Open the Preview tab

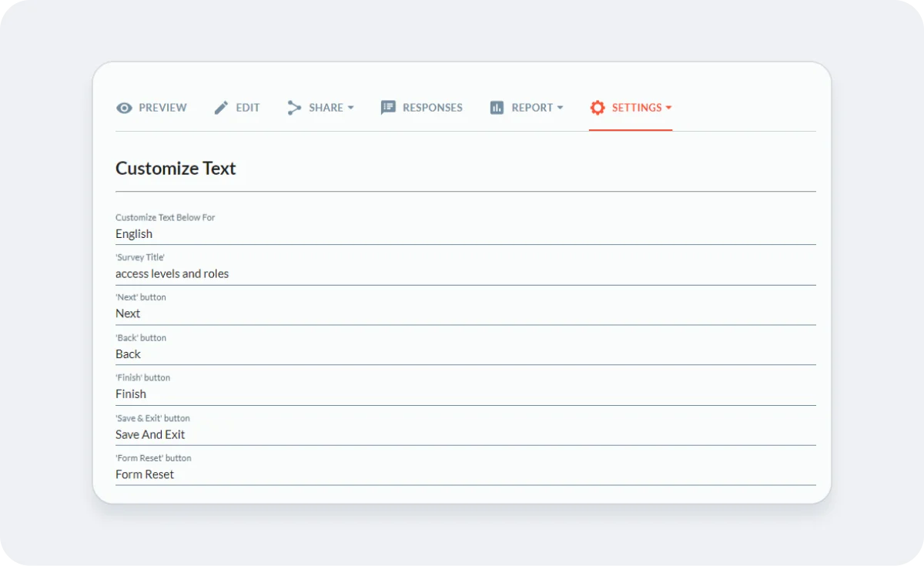pos(152,108)
